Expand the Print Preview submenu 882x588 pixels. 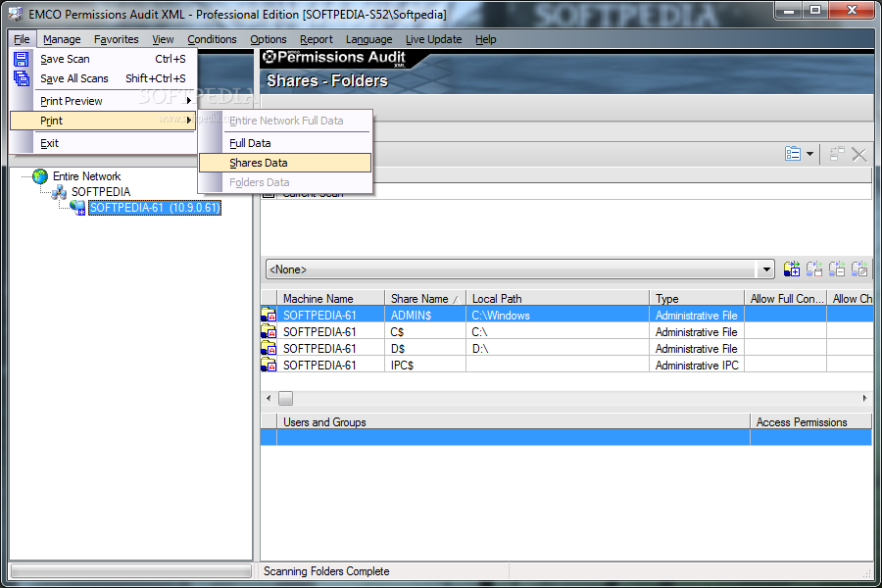tap(103, 101)
